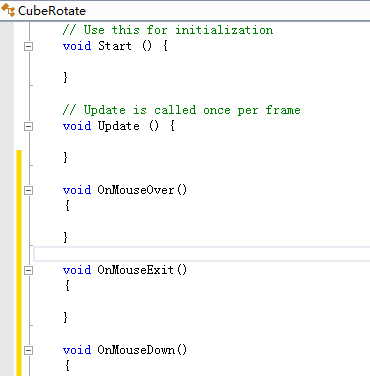Click the empty highlighted current line
This screenshot has height=376, width=370.
point(202,254)
